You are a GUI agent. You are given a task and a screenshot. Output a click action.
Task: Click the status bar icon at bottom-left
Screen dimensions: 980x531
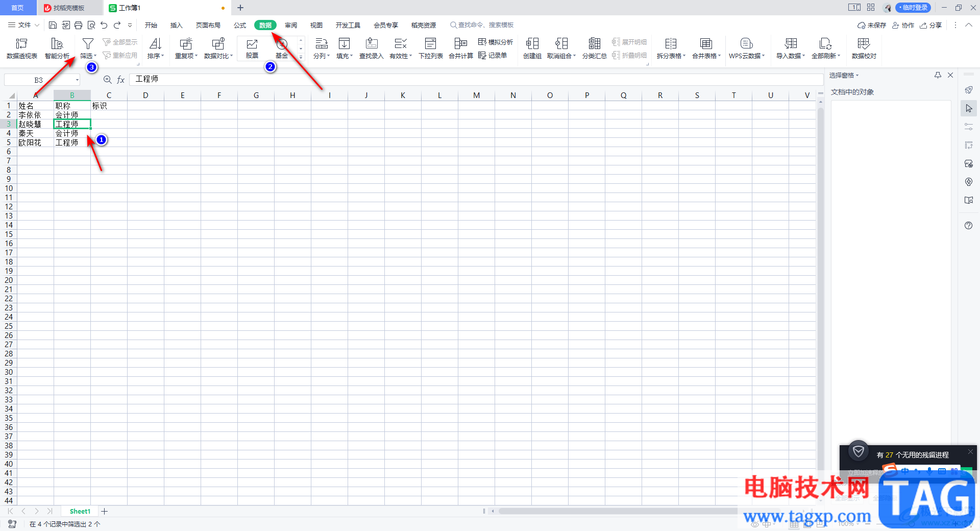[12, 524]
